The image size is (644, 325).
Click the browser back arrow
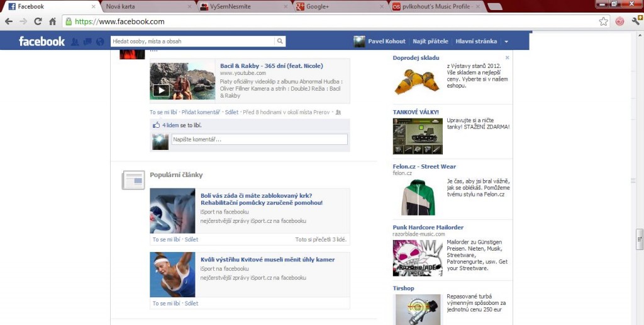pyautogui.click(x=9, y=21)
